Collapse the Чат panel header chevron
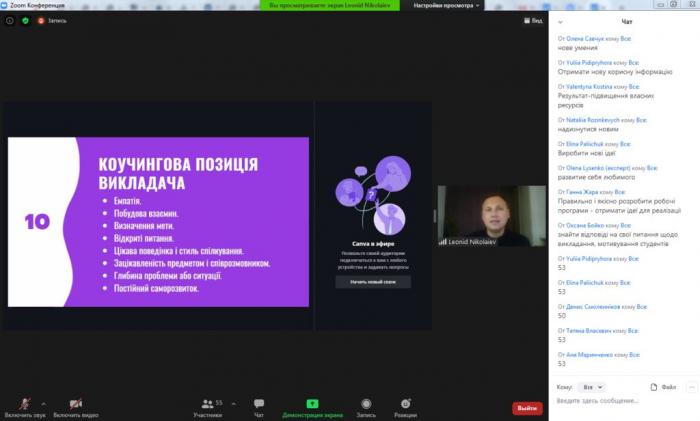This screenshot has width=700, height=421. [x=560, y=20]
